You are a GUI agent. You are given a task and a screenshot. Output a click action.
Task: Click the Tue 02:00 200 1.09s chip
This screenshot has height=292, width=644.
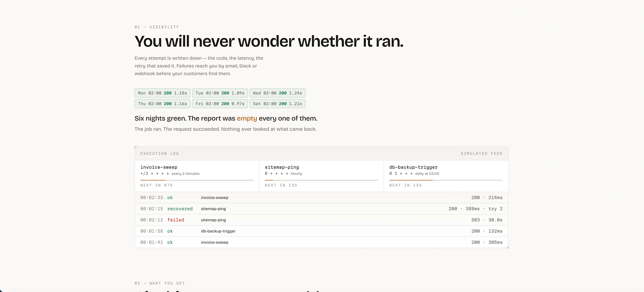220,93
